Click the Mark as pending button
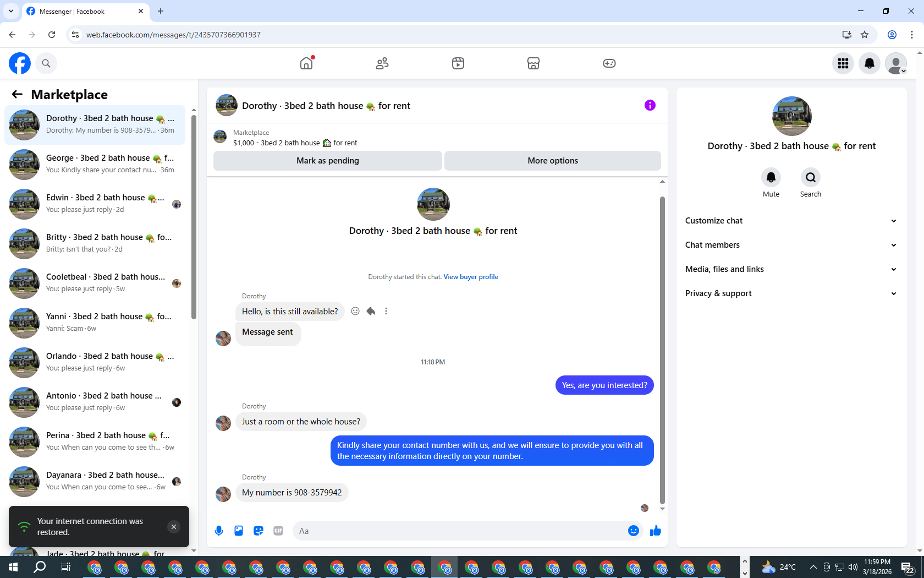This screenshot has width=924, height=578. point(328,161)
